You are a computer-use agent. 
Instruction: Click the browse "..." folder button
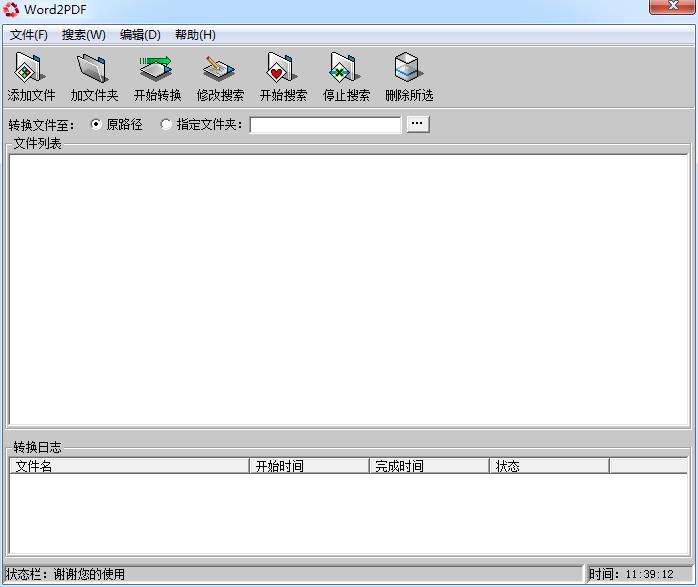[x=418, y=124]
